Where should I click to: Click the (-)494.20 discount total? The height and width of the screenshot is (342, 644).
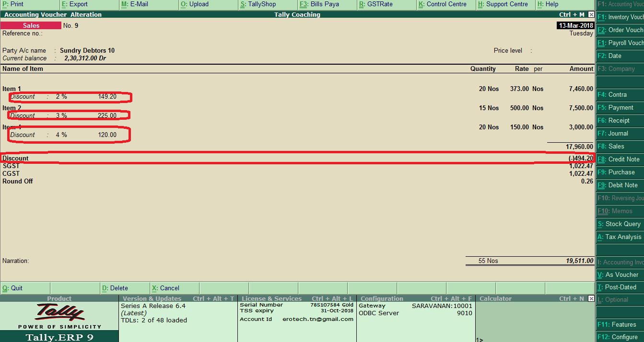click(x=581, y=158)
